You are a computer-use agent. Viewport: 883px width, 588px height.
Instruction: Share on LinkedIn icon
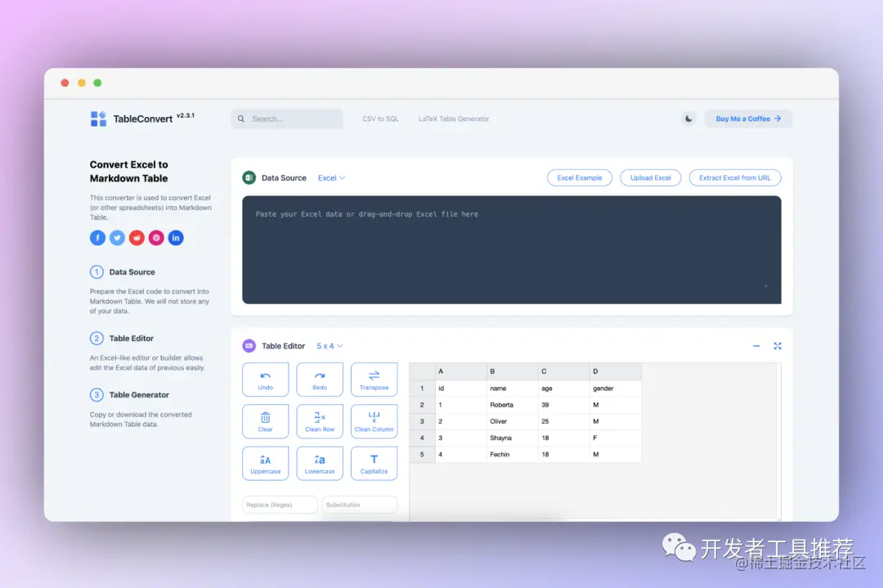pos(176,238)
